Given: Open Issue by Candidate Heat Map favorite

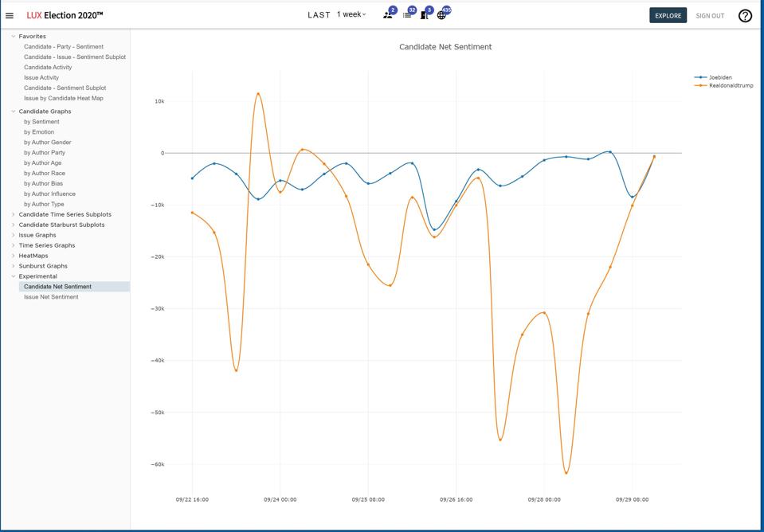Looking at the screenshot, I should pyautogui.click(x=63, y=99).
